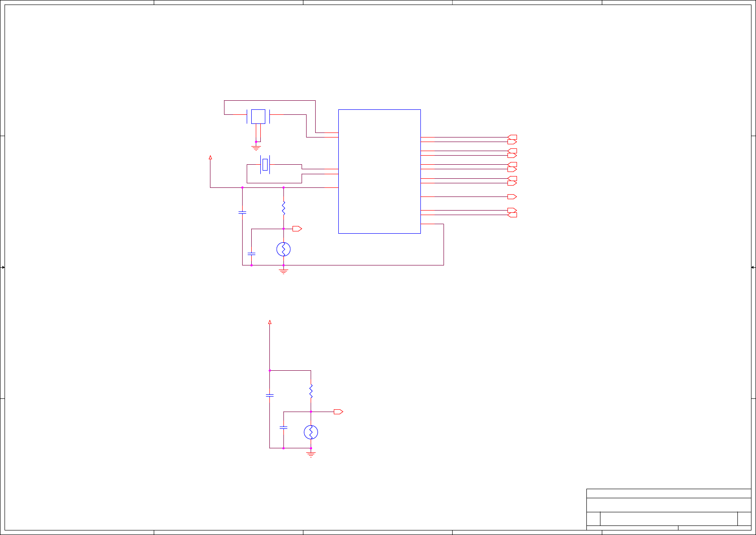Viewport: 756px width, 535px height.
Task: Click the ground symbol beneath the lower thermistor
Action: pos(311,454)
